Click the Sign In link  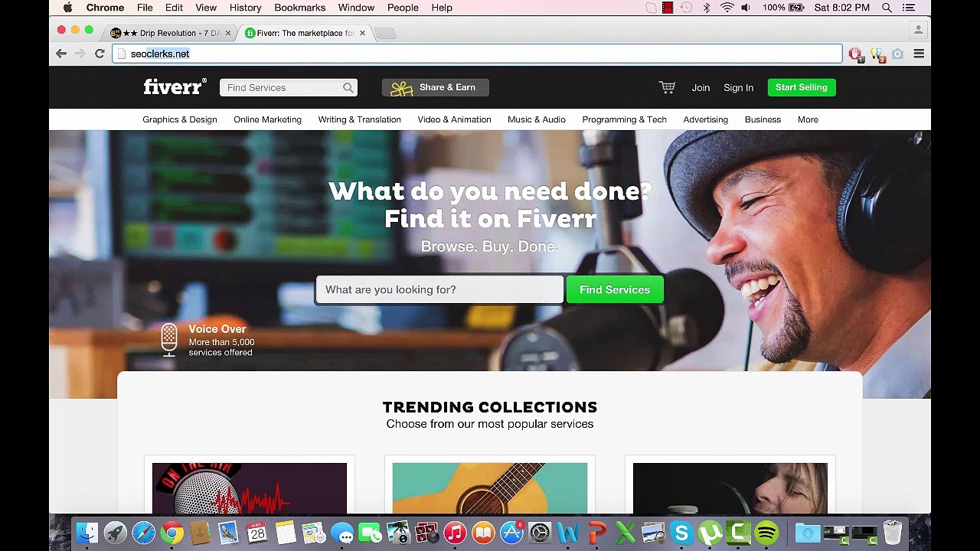pos(738,88)
